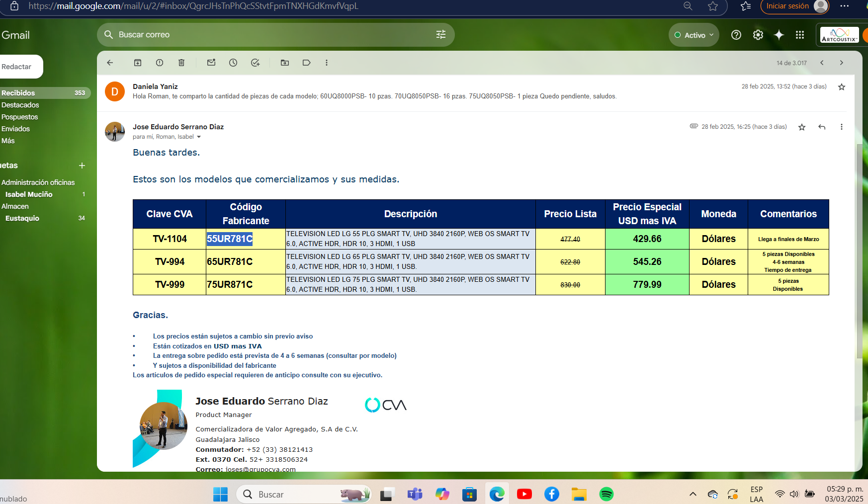The height and width of the screenshot is (504, 868).
Task: Reply to Jose Eduardo Serrano Diaz
Action: [822, 127]
